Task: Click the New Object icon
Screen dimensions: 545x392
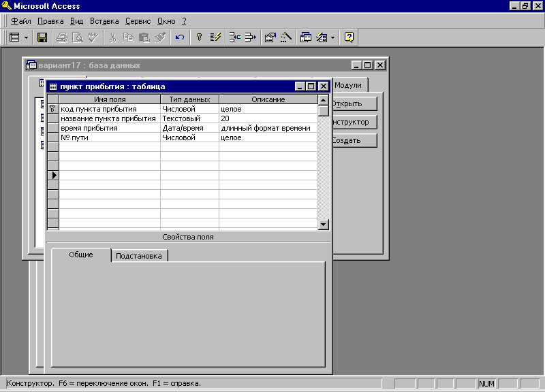Action: tap(322, 37)
